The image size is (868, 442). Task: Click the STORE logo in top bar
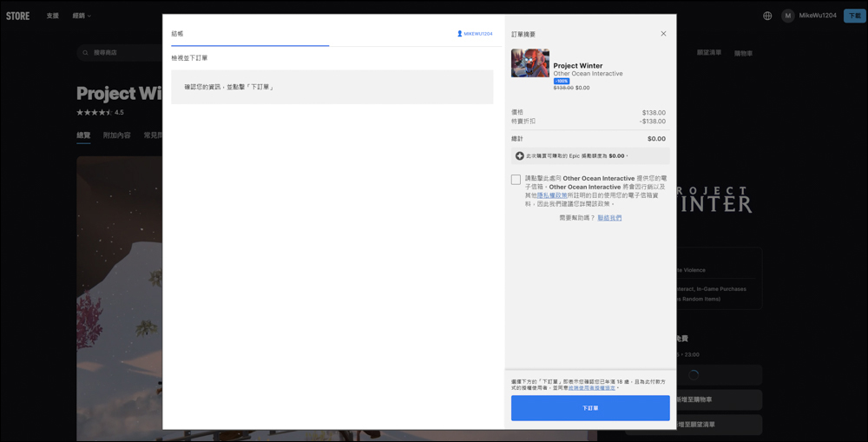17,16
